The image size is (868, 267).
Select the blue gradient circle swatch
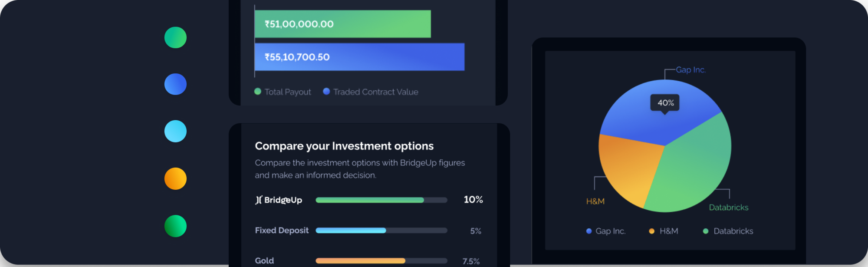[175, 84]
